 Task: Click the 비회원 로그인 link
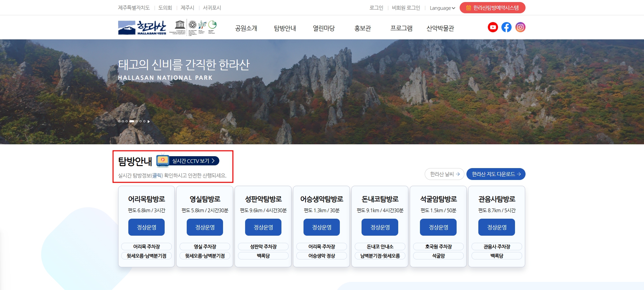click(x=406, y=8)
